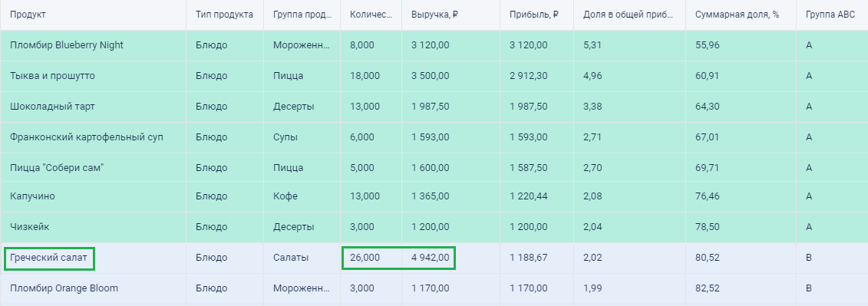Click the 4 942,00 revenue cell
Viewport: 868px width, 306px height.
pos(430,258)
